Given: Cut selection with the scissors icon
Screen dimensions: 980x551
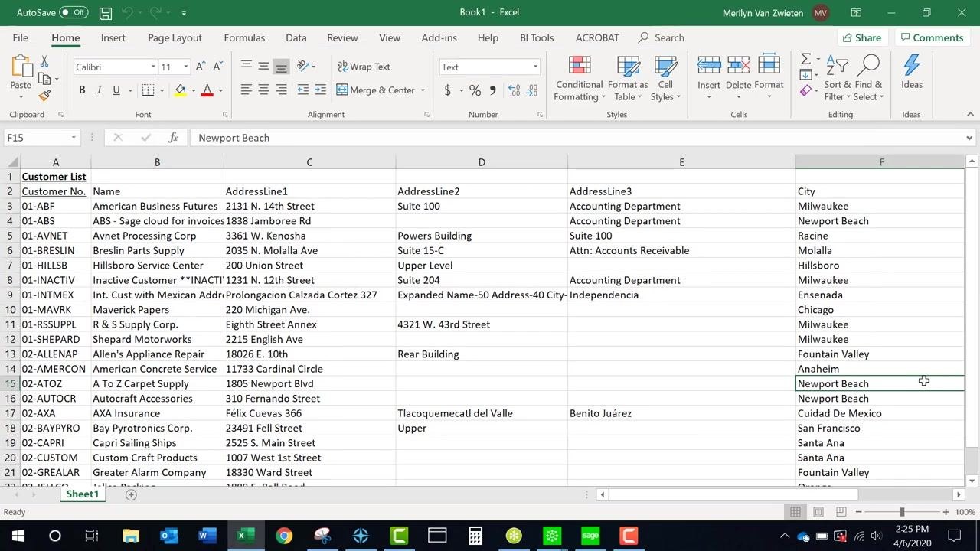Looking at the screenshot, I should click(x=44, y=61).
